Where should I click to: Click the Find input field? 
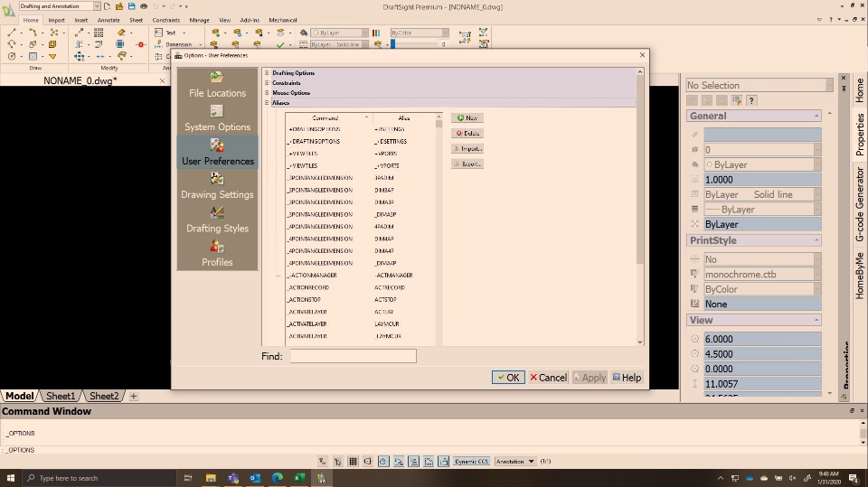tap(354, 356)
